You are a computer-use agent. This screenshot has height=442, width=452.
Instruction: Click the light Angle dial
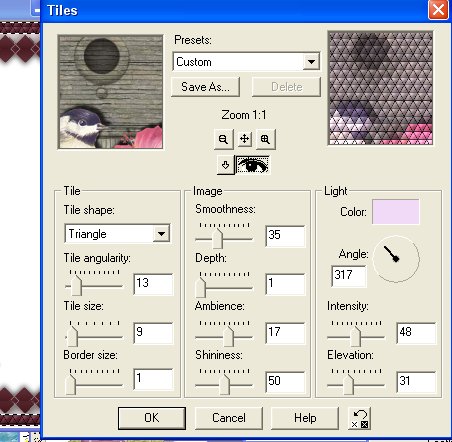(x=396, y=259)
